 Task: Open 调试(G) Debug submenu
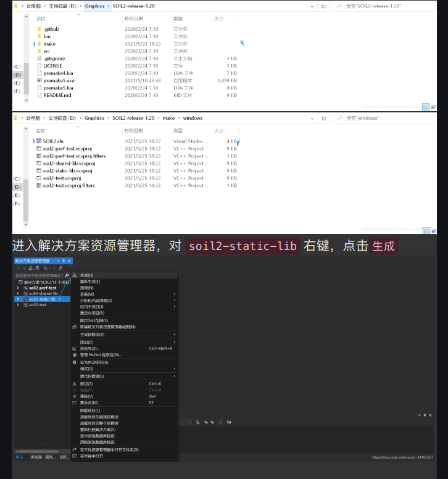point(124,369)
